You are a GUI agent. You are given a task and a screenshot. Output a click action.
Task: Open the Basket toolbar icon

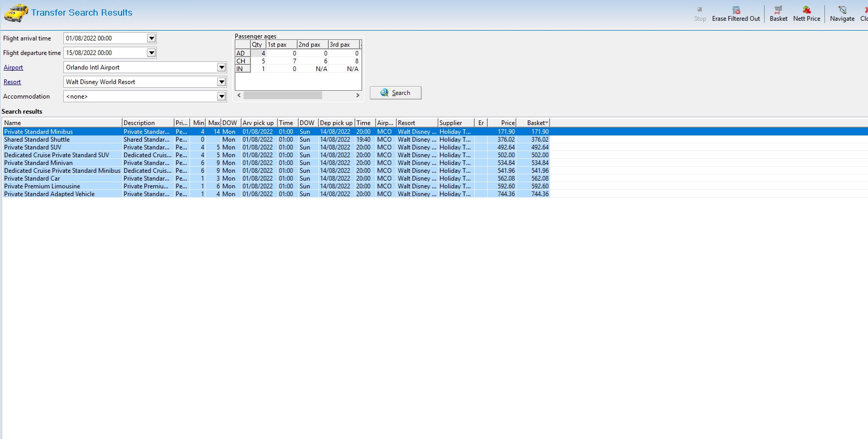[778, 13]
